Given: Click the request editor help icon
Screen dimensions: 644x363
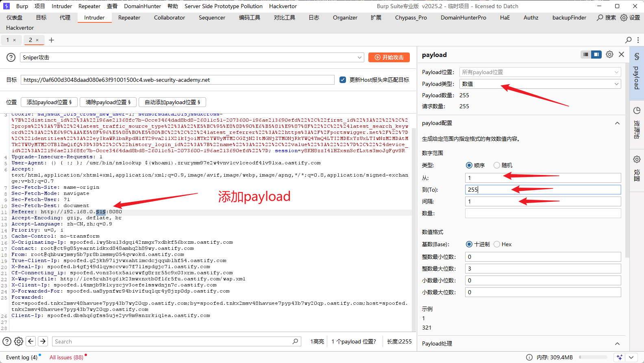Looking at the screenshot, I should [x=7, y=341].
